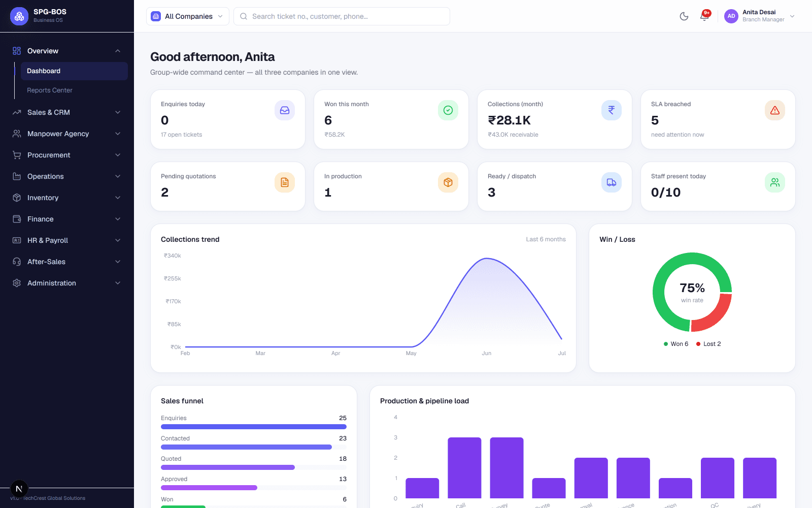Click the '0/10' staff present value
Image resolution: width=812 pixels, height=508 pixels.
666,193
